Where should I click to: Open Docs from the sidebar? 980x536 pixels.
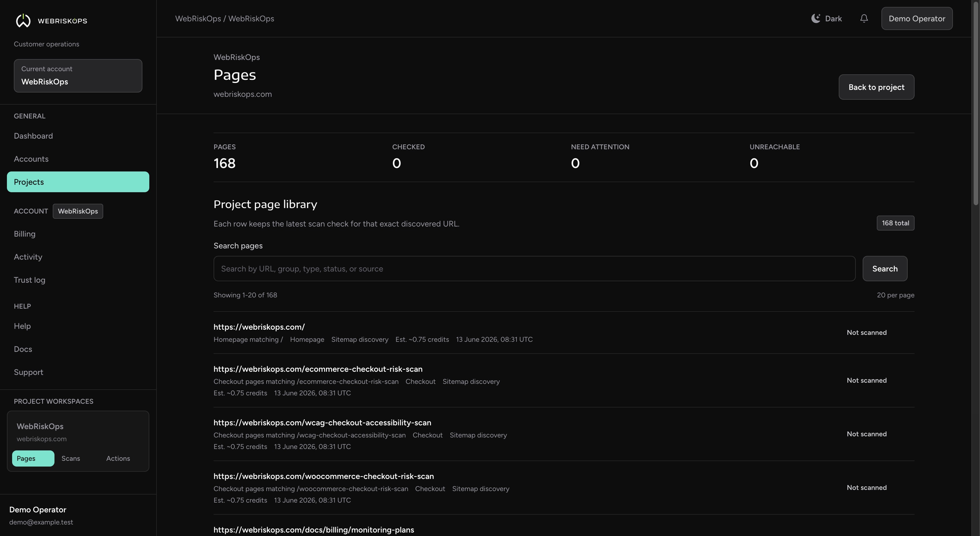pos(23,349)
